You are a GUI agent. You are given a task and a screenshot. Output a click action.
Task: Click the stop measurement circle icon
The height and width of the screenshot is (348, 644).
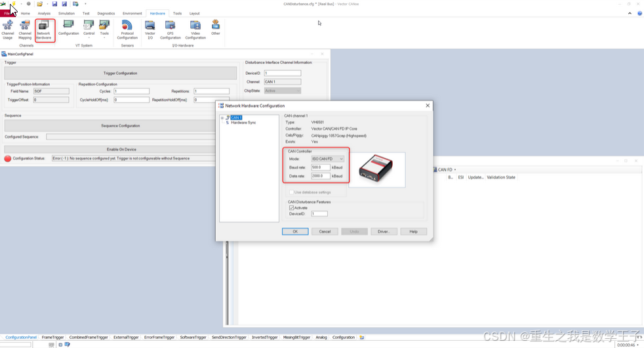click(28, 4)
